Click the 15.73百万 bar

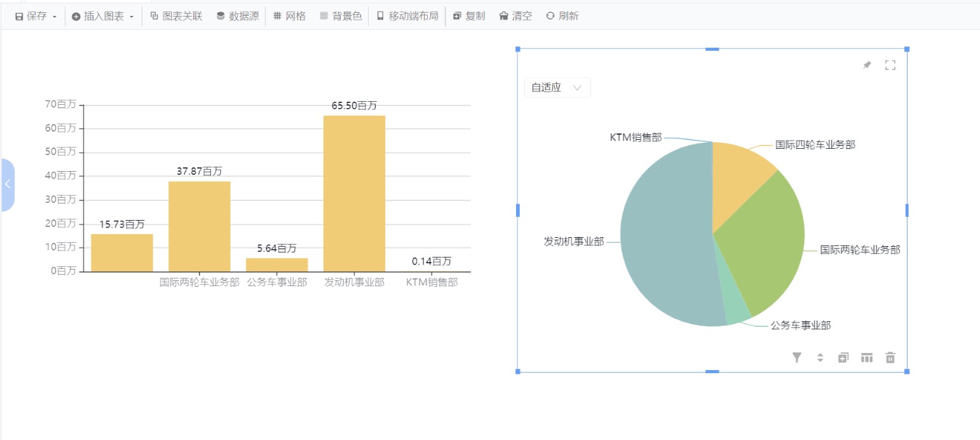click(122, 252)
